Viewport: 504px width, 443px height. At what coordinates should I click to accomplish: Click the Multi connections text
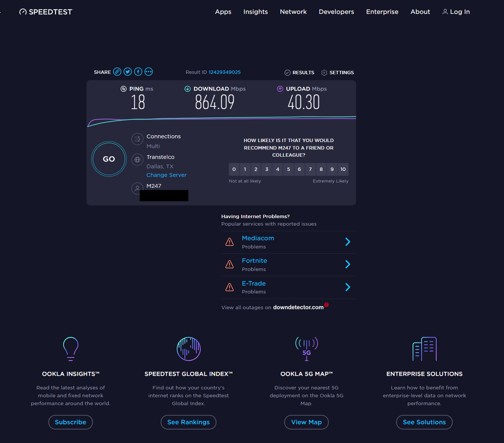[153, 146]
